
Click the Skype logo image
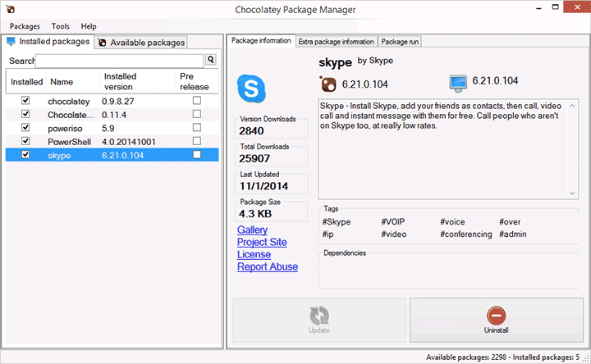pos(251,89)
